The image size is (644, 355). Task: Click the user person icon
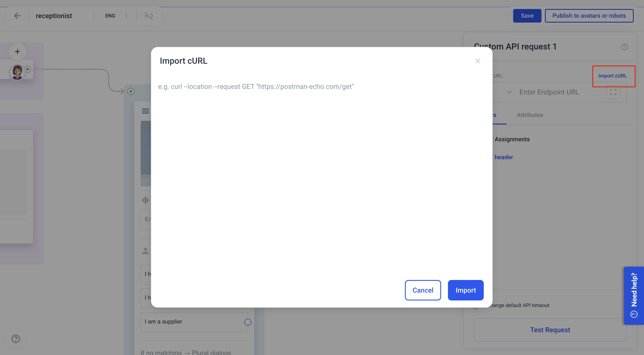point(145,251)
